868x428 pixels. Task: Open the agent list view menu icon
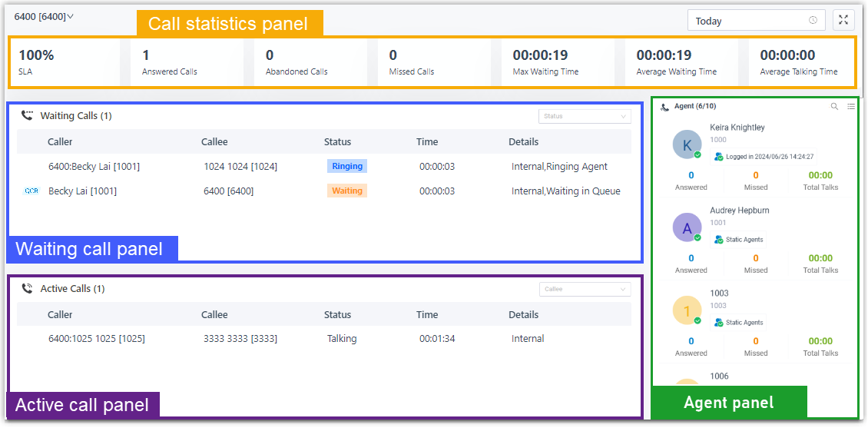click(x=851, y=107)
